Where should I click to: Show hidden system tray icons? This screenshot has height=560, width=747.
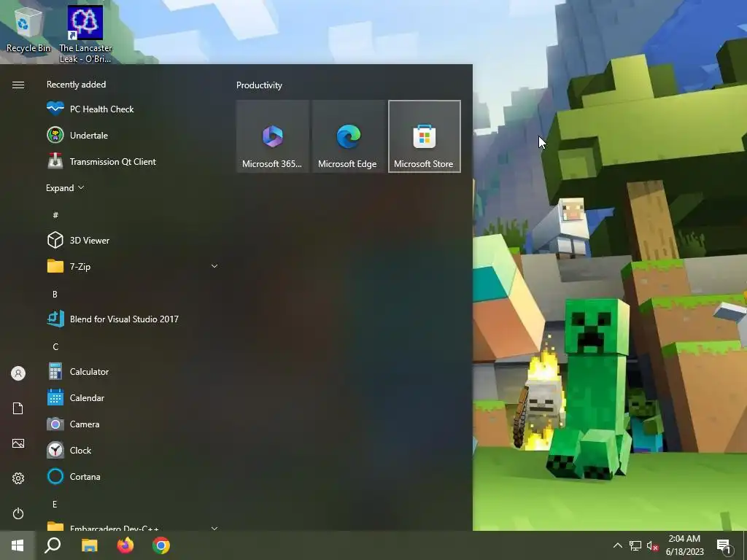coord(617,545)
